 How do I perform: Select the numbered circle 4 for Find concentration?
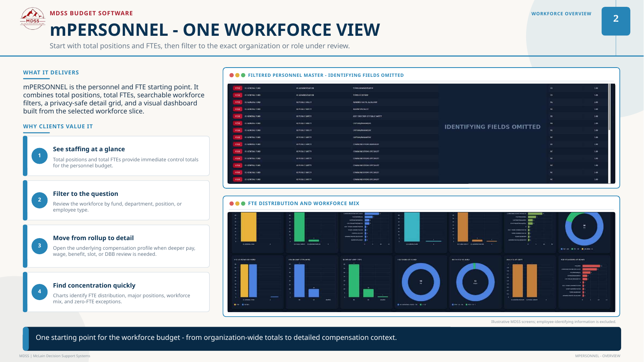(39, 292)
